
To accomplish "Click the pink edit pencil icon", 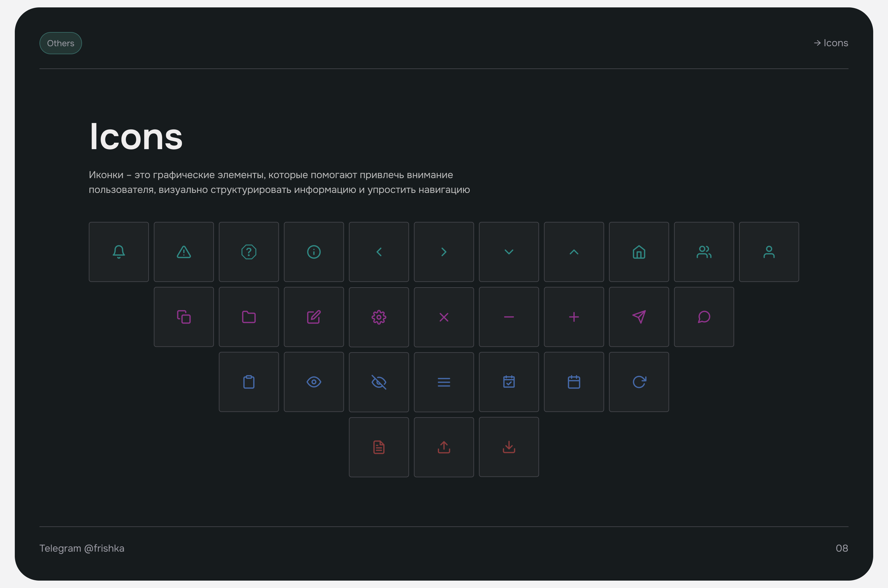I will (314, 317).
